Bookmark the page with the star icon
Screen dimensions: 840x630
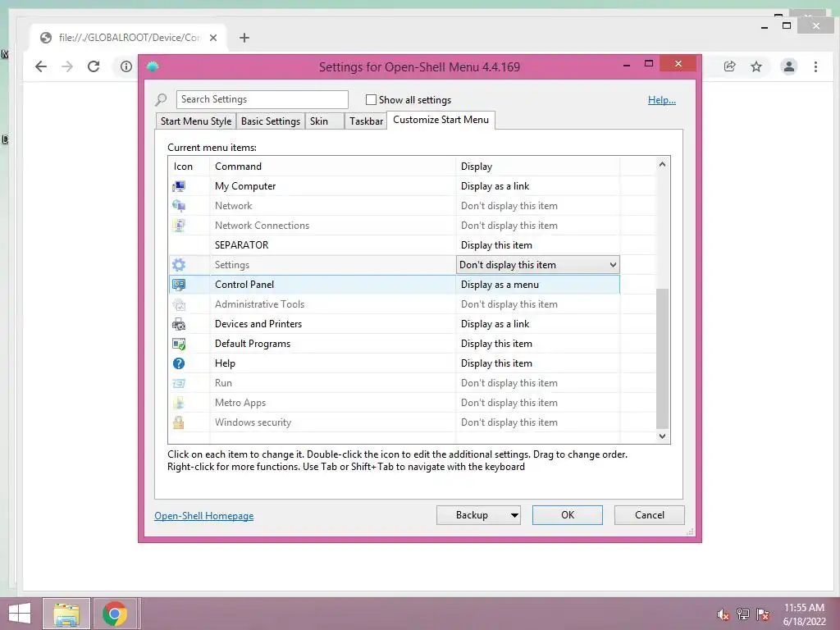tap(756, 66)
